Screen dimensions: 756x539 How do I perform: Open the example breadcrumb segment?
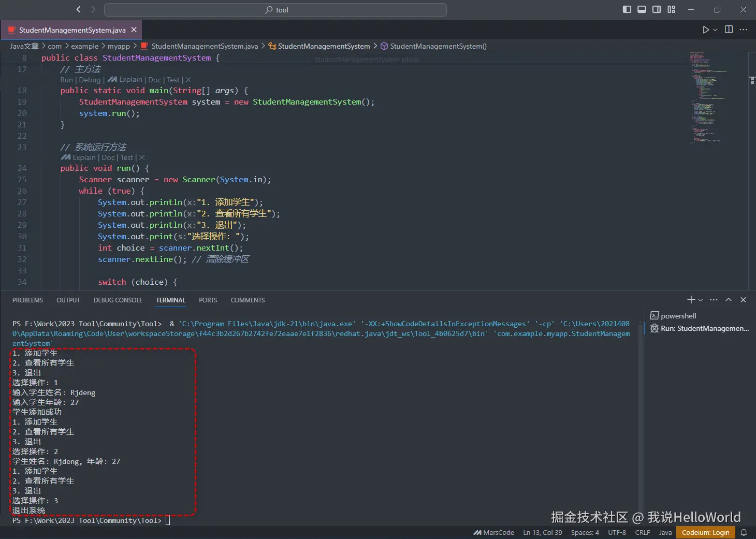[84, 46]
